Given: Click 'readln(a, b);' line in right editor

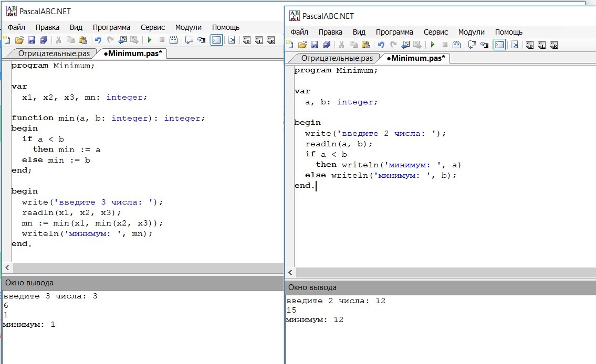Looking at the screenshot, I should click(x=339, y=144).
